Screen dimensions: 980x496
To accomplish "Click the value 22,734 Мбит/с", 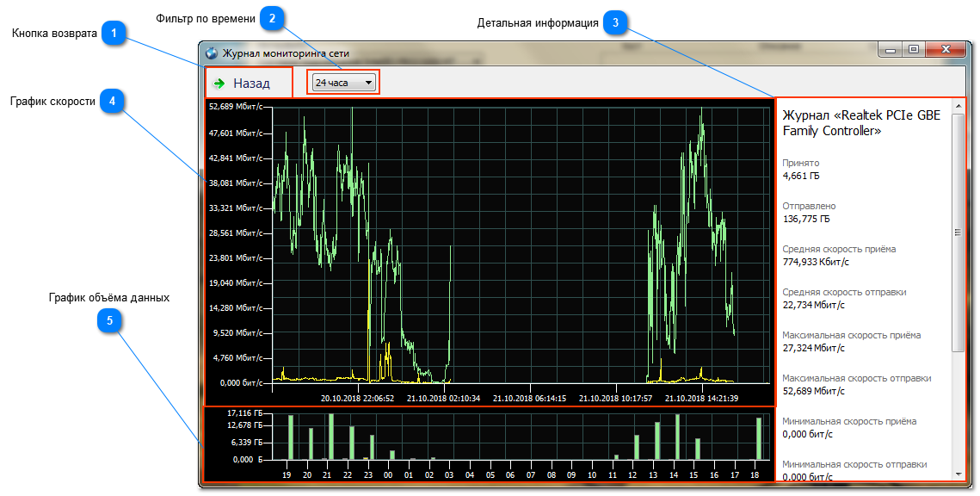I will coord(814,305).
